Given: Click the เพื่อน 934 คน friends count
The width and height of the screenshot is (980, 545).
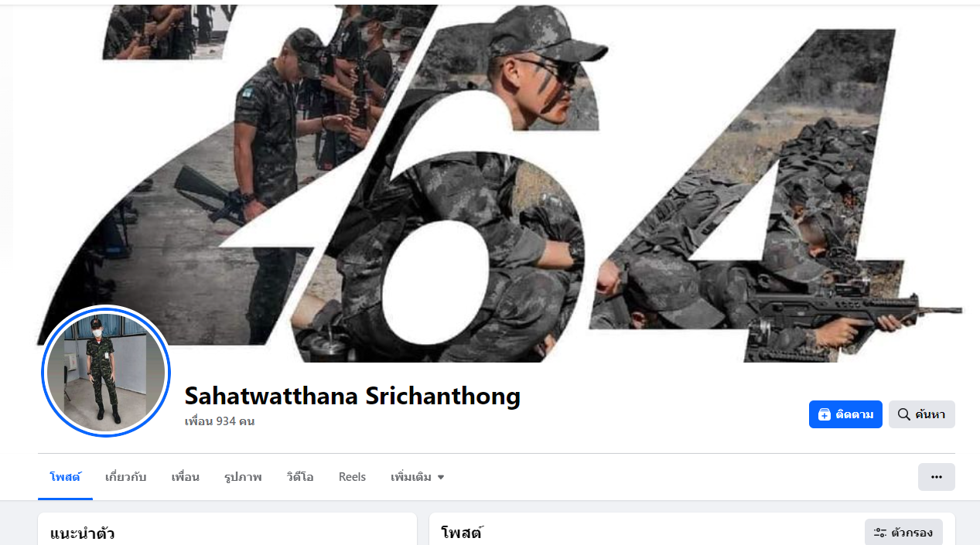Looking at the screenshot, I should [x=220, y=421].
